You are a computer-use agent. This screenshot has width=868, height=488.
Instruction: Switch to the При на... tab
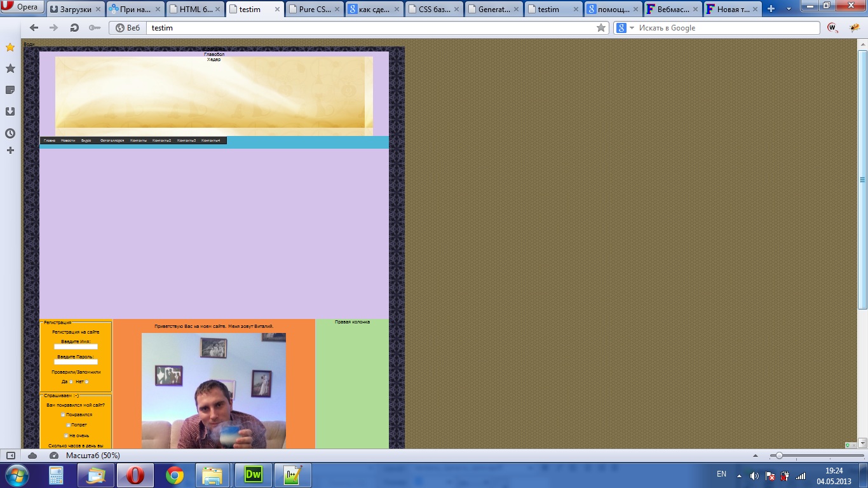coord(134,9)
